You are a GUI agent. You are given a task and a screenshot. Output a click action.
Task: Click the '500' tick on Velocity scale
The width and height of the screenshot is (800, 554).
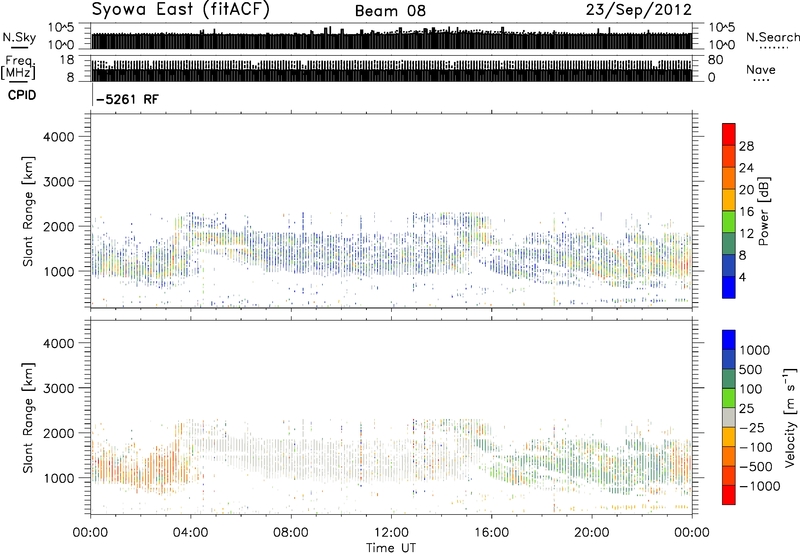click(x=751, y=370)
